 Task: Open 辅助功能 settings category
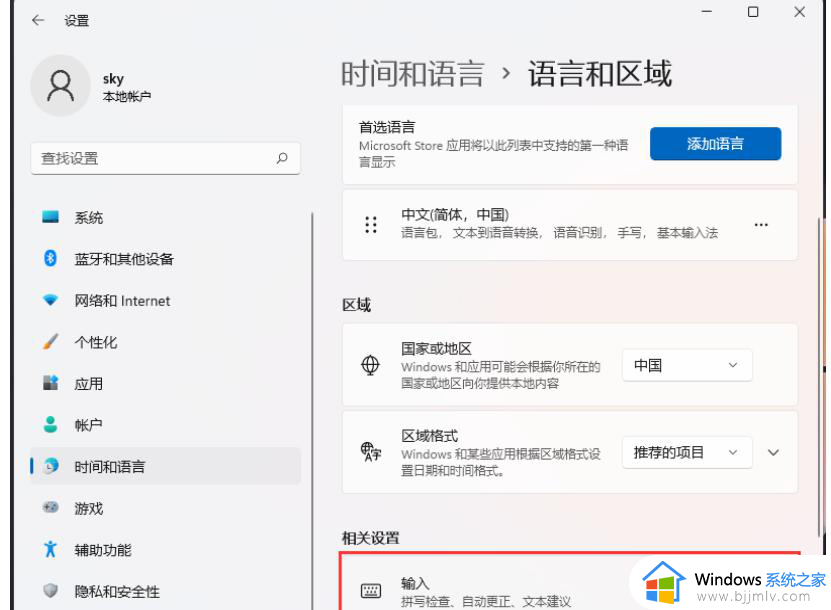(165, 550)
